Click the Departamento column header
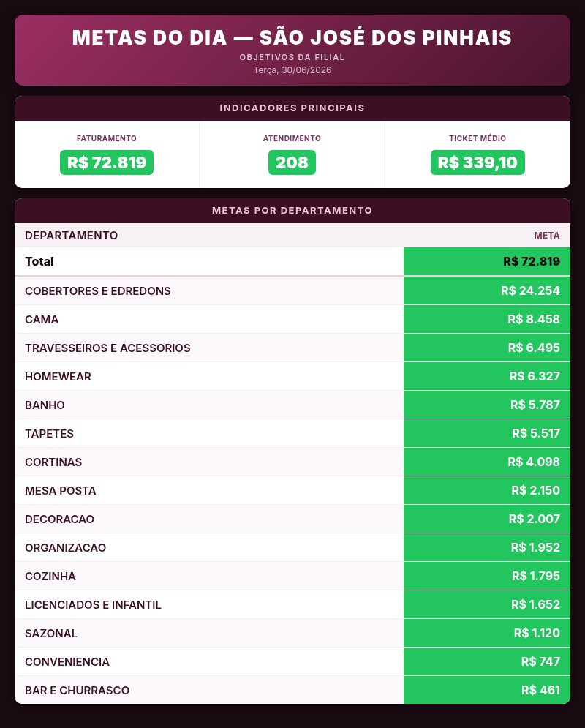The image size is (585, 728). tap(72, 236)
